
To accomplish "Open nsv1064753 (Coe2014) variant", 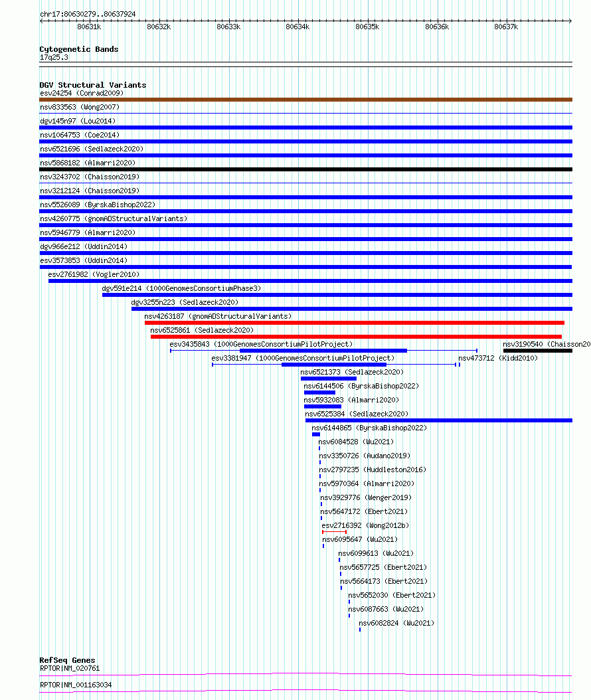I will [80, 135].
